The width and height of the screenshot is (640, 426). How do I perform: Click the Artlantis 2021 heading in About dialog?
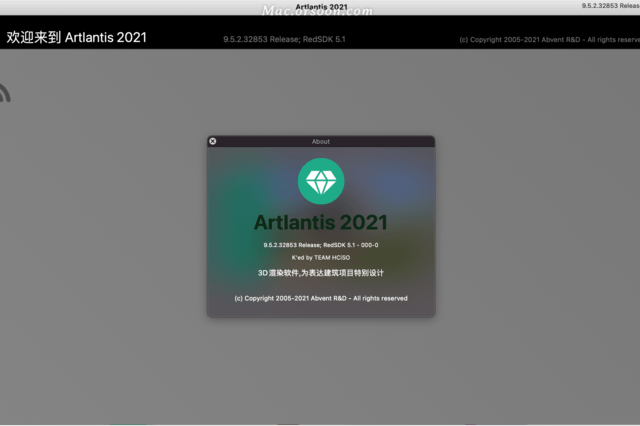click(x=321, y=223)
